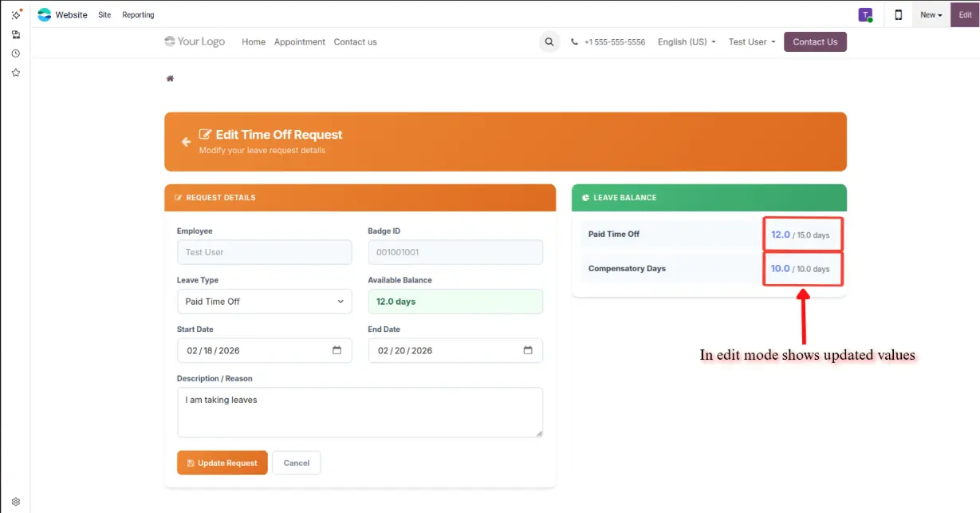Image resolution: width=980 pixels, height=513 pixels.
Task: Expand the Leave Type dropdown
Action: pos(264,302)
